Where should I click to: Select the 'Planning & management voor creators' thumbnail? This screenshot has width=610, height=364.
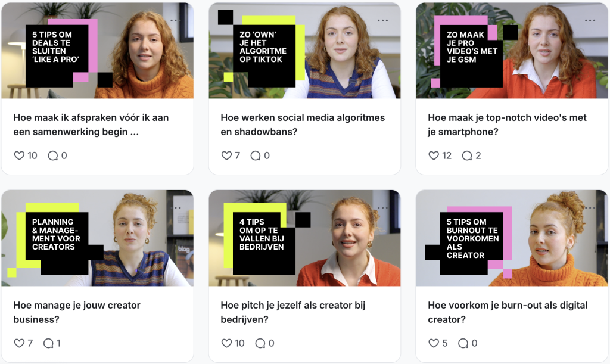(x=97, y=238)
